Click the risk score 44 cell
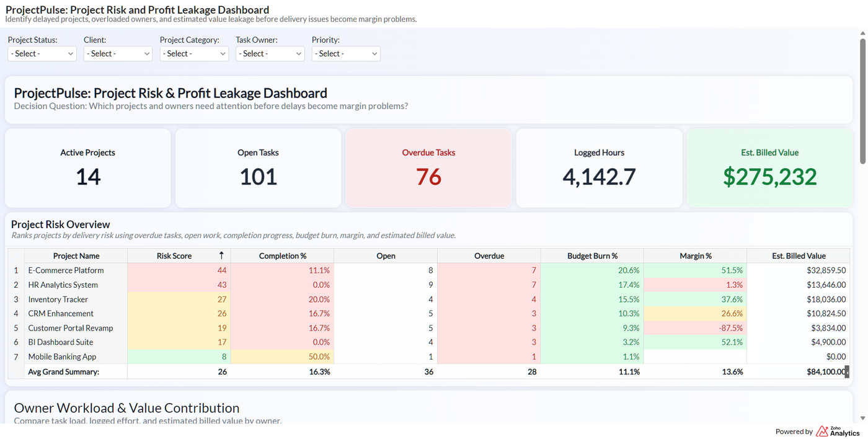The height and width of the screenshot is (439, 868). click(x=179, y=270)
